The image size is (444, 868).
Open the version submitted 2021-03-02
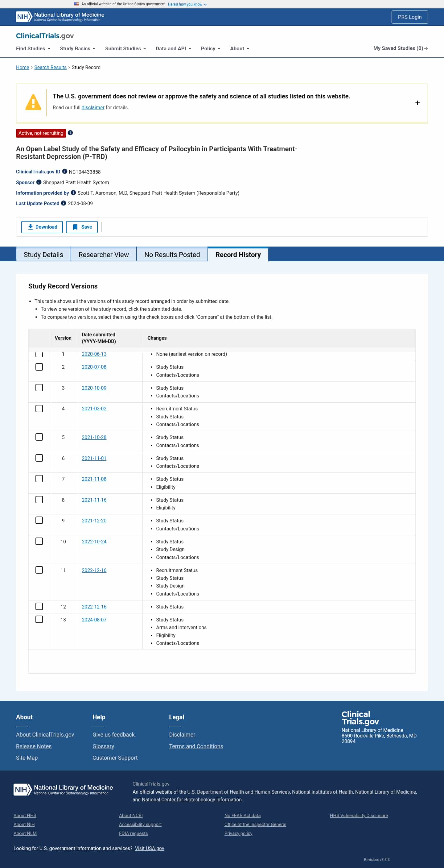94,409
